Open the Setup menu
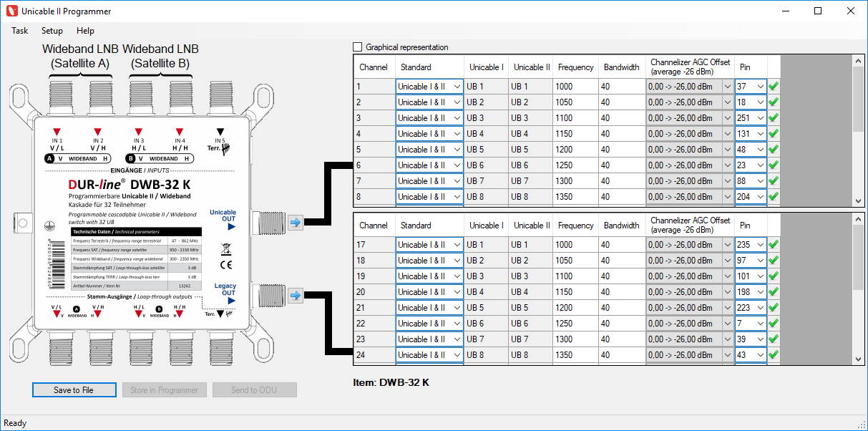 point(52,31)
